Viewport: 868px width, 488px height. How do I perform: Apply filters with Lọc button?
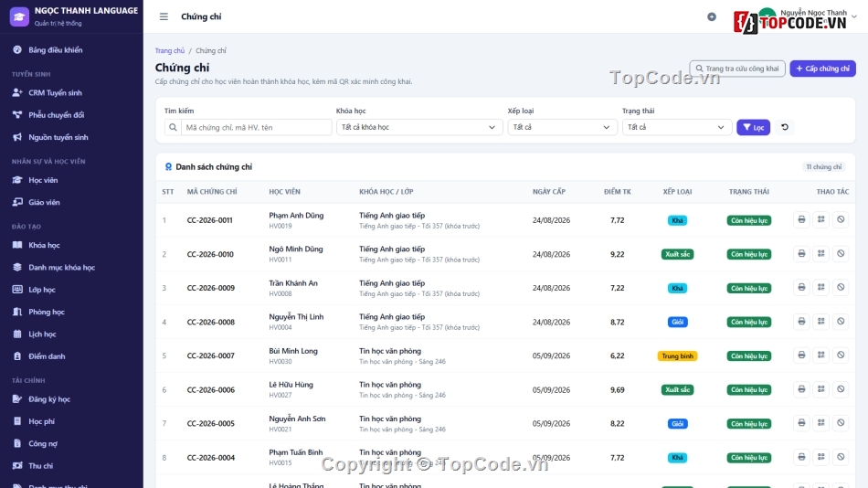pos(753,127)
